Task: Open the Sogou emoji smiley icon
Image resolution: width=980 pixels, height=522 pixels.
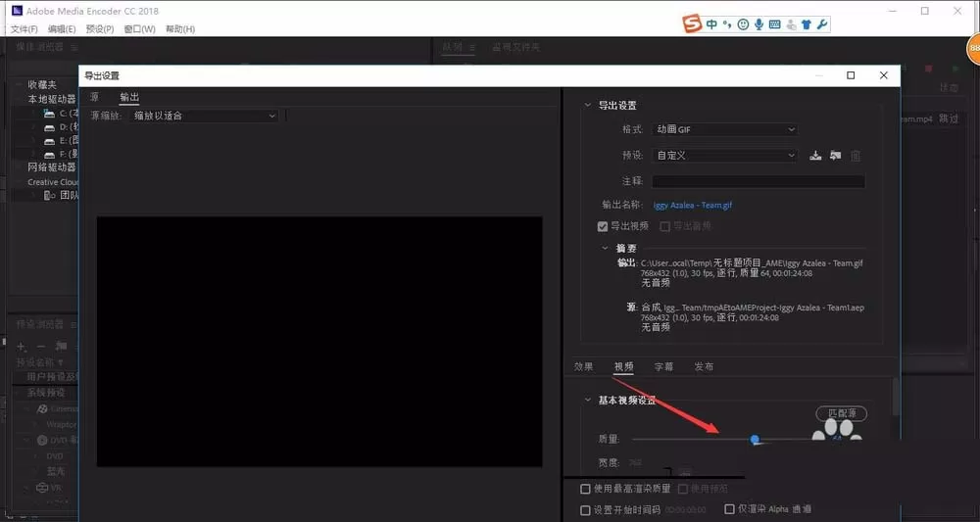Action: tap(743, 24)
